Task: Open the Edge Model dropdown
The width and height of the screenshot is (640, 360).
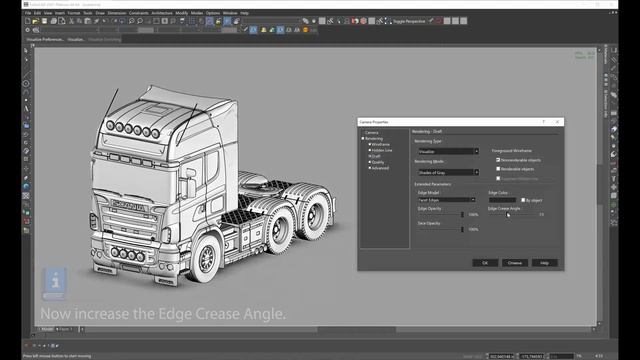Action: tap(447, 200)
